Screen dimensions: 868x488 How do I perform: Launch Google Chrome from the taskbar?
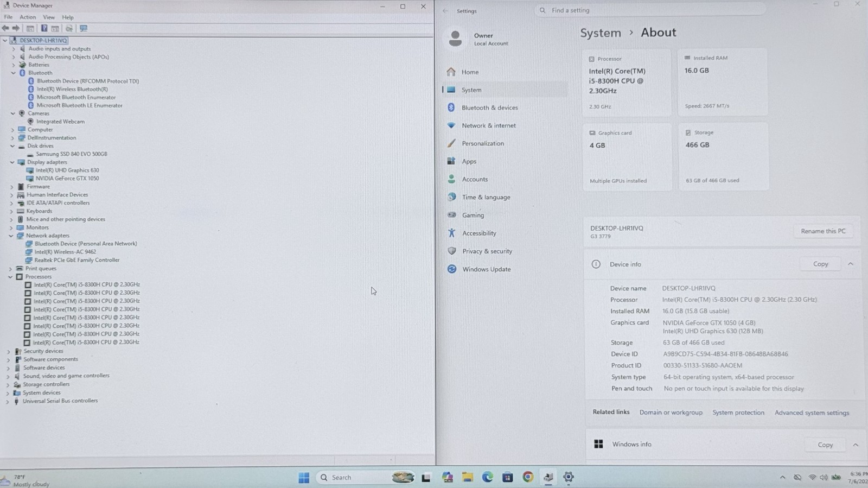coord(528,477)
